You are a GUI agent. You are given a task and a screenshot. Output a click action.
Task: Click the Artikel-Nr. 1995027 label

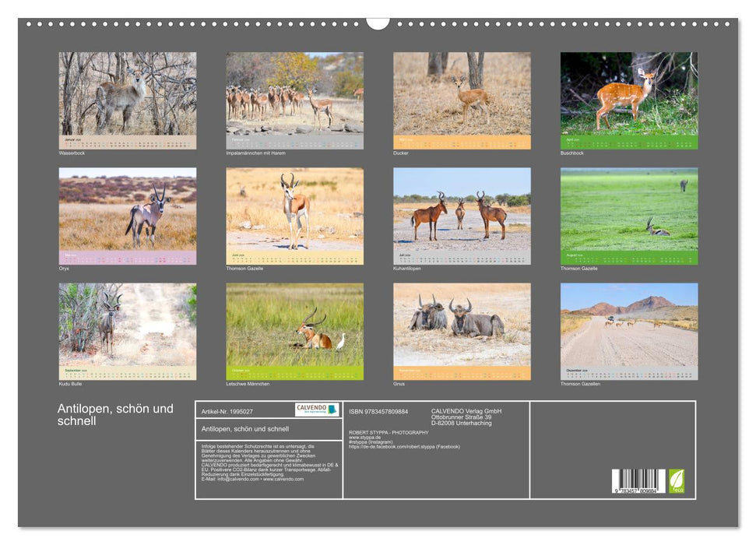click(x=227, y=411)
